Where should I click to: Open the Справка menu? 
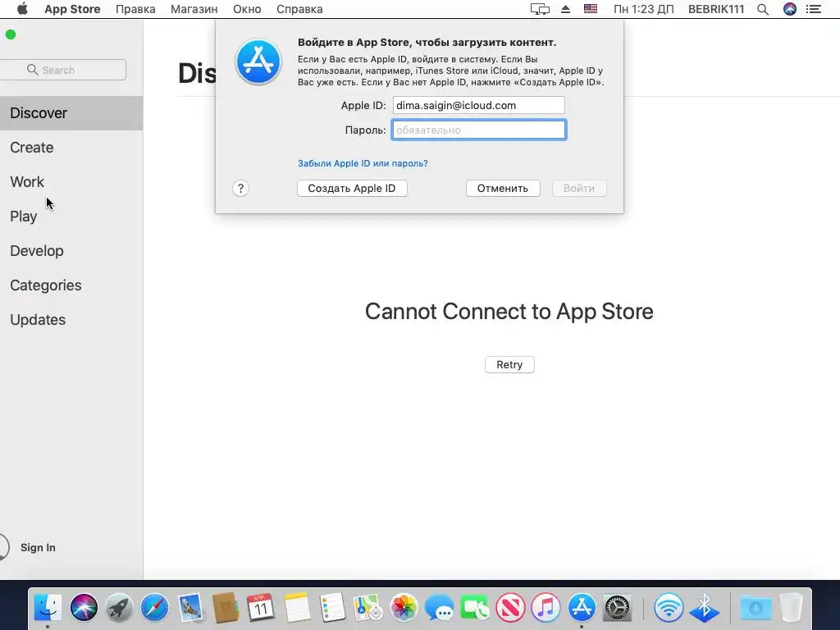coord(299,9)
